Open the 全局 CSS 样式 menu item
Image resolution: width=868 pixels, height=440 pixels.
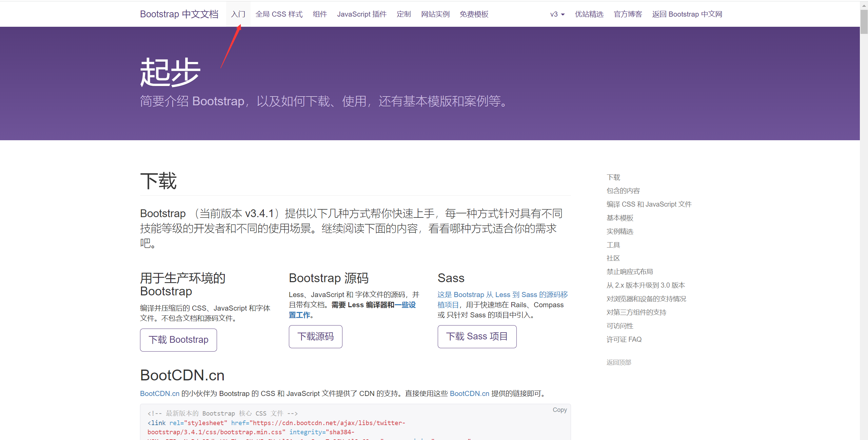(x=279, y=14)
